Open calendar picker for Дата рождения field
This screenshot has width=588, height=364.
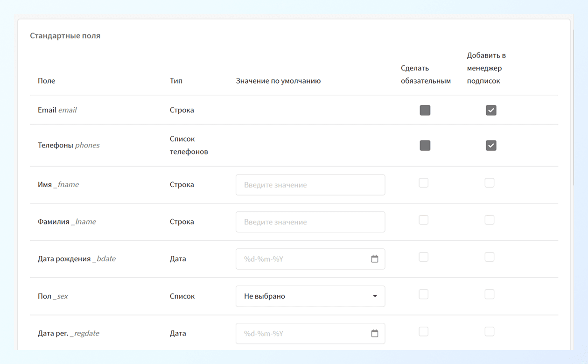click(374, 259)
